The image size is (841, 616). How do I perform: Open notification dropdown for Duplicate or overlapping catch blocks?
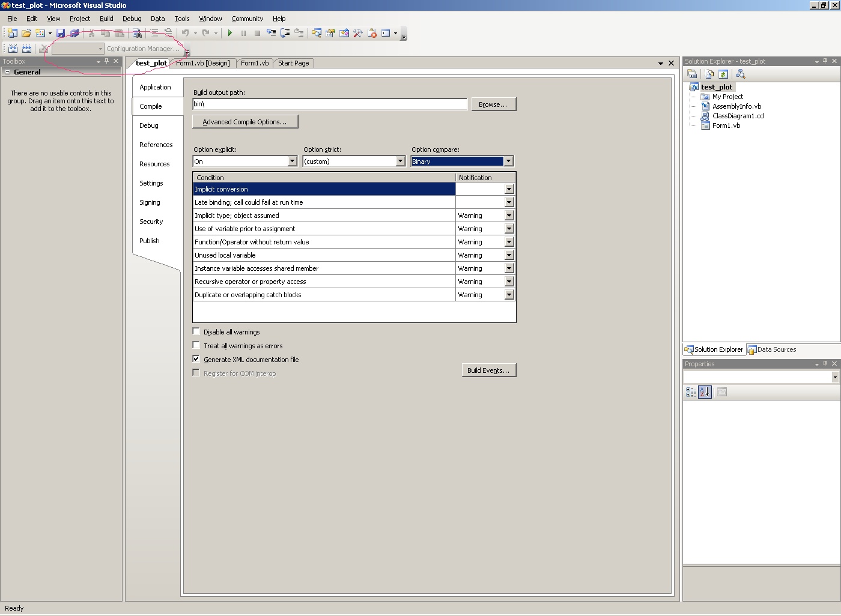pos(509,295)
